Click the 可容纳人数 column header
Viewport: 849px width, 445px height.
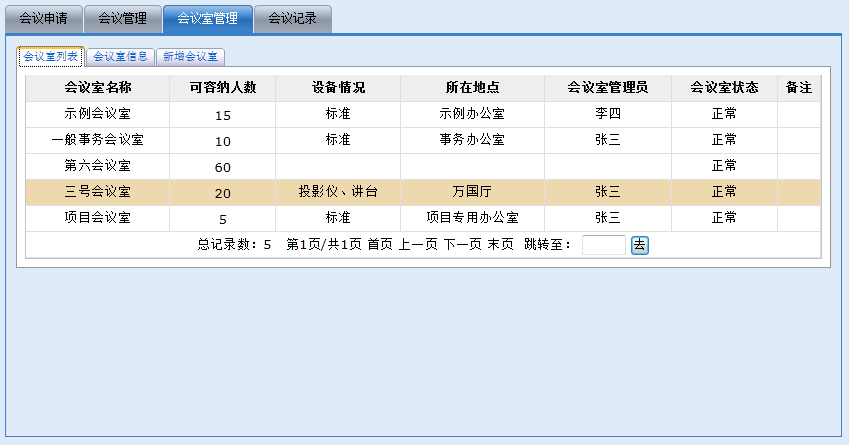[x=223, y=88]
